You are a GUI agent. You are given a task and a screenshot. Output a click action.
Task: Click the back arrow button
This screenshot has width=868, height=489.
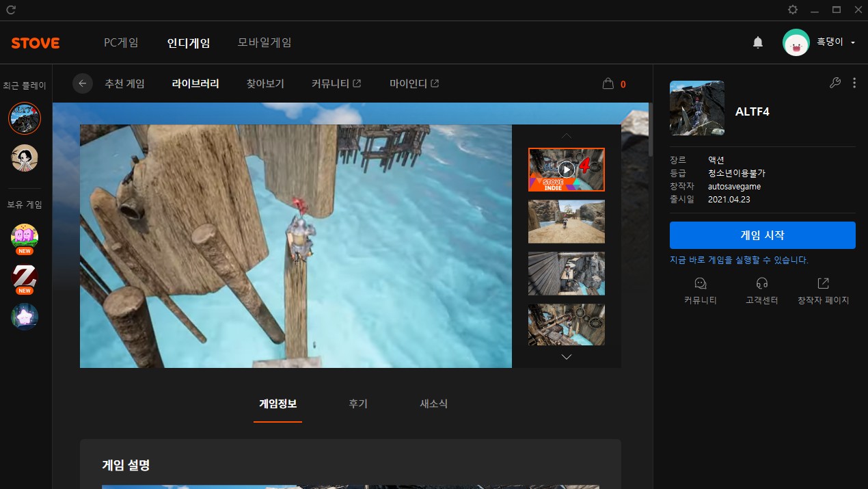click(83, 83)
